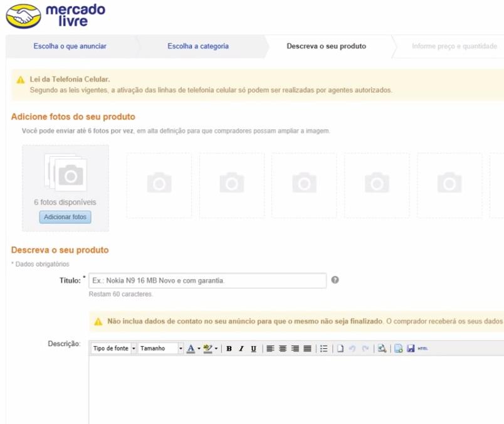
Task: Go to Escolha o que anunciar step
Action: (x=70, y=46)
